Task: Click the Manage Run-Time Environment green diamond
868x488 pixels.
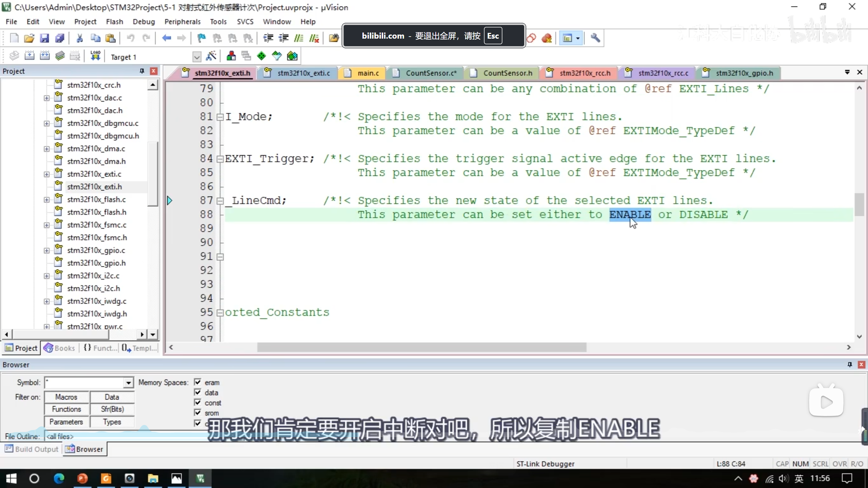Action: (261, 56)
